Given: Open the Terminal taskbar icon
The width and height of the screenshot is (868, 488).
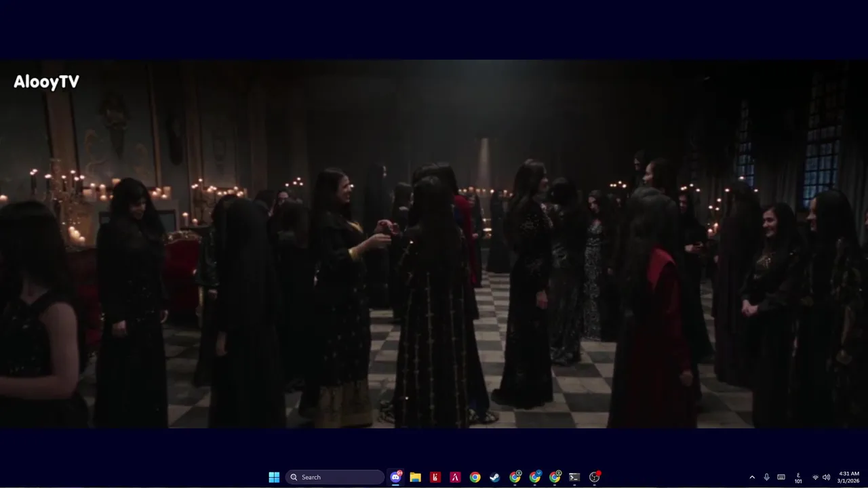Looking at the screenshot, I should pyautogui.click(x=574, y=477).
